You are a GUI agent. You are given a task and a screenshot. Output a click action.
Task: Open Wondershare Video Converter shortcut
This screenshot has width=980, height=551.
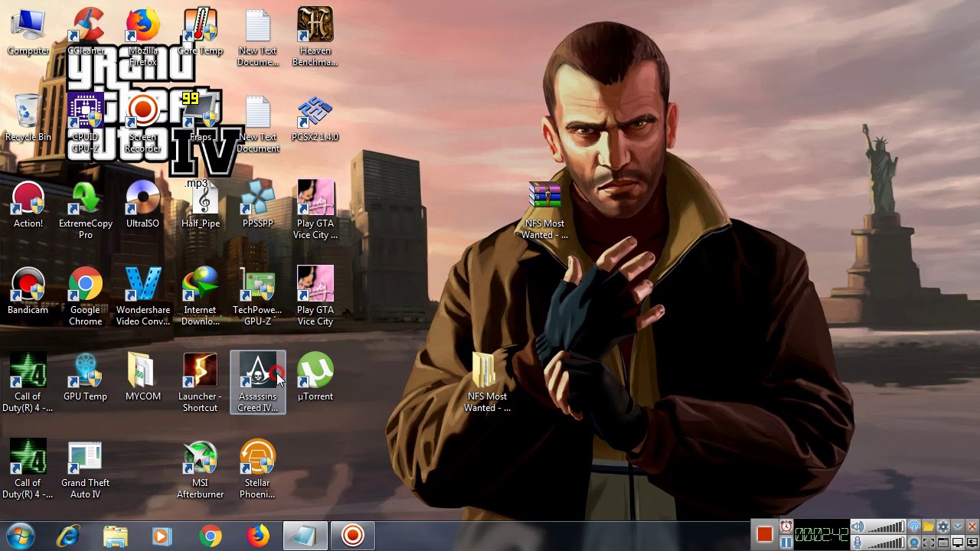pos(143,297)
